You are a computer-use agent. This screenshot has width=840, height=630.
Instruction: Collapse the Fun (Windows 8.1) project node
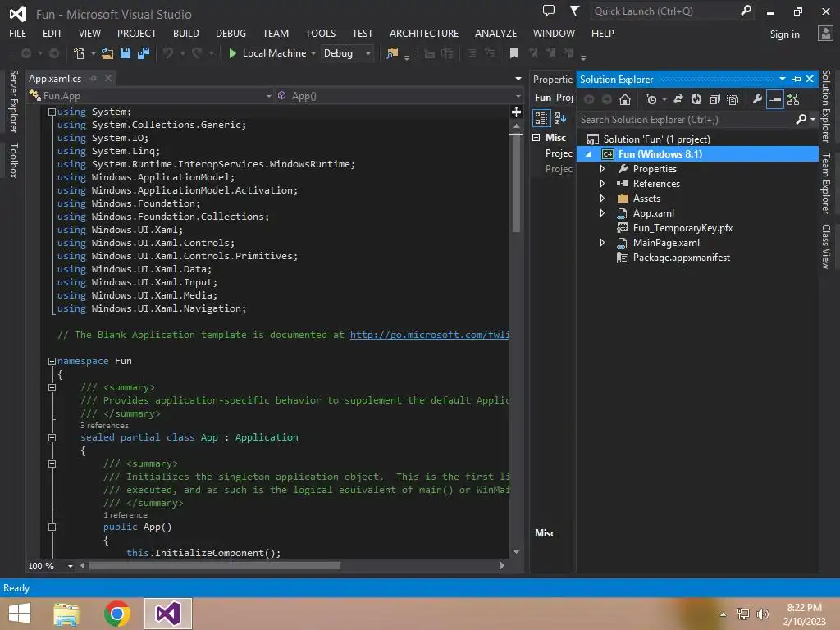(x=588, y=154)
